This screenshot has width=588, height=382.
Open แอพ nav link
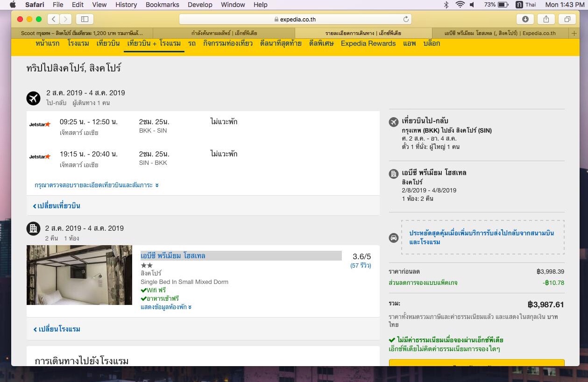[x=409, y=43]
